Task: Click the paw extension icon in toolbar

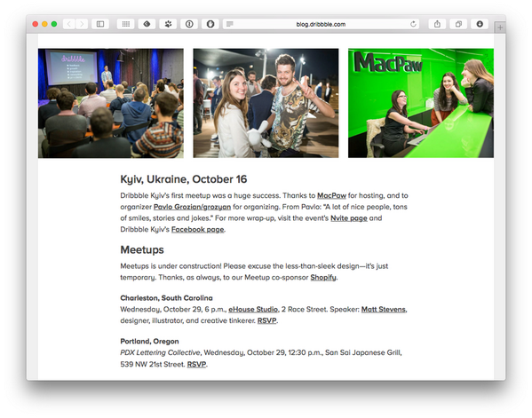Action: tap(168, 24)
